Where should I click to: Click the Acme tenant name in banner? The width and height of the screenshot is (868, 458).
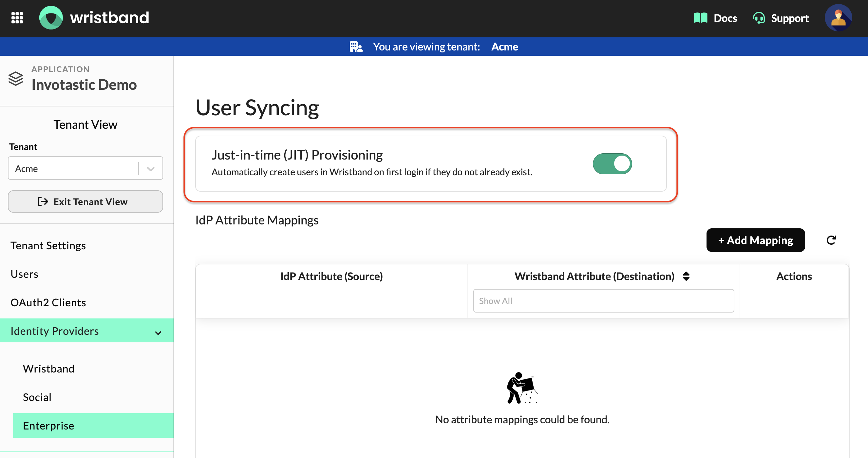coord(504,47)
